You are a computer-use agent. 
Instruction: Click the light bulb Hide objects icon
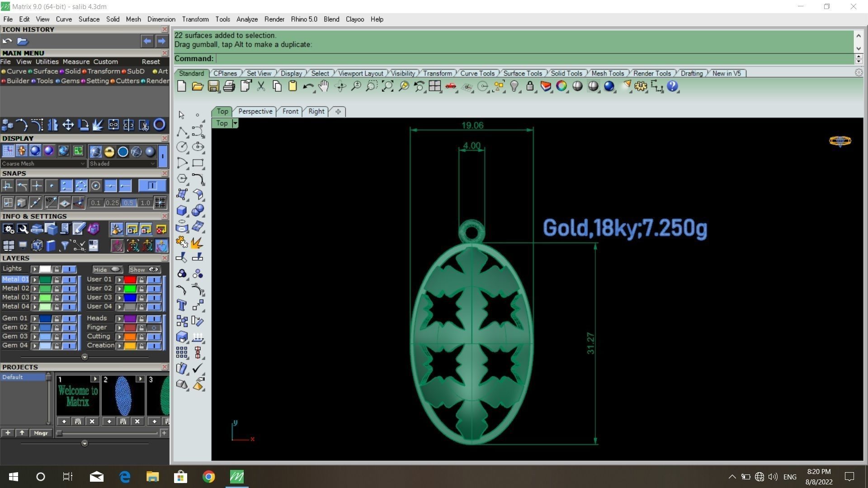(x=514, y=86)
